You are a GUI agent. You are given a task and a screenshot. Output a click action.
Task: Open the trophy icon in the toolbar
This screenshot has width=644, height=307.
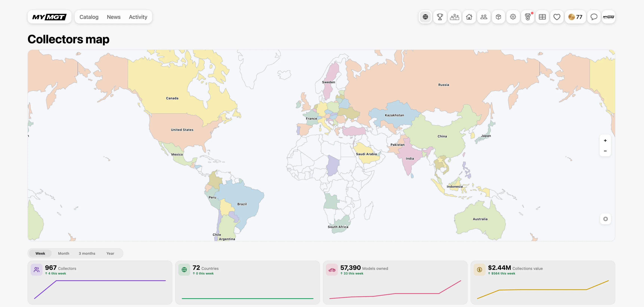point(440,17)
